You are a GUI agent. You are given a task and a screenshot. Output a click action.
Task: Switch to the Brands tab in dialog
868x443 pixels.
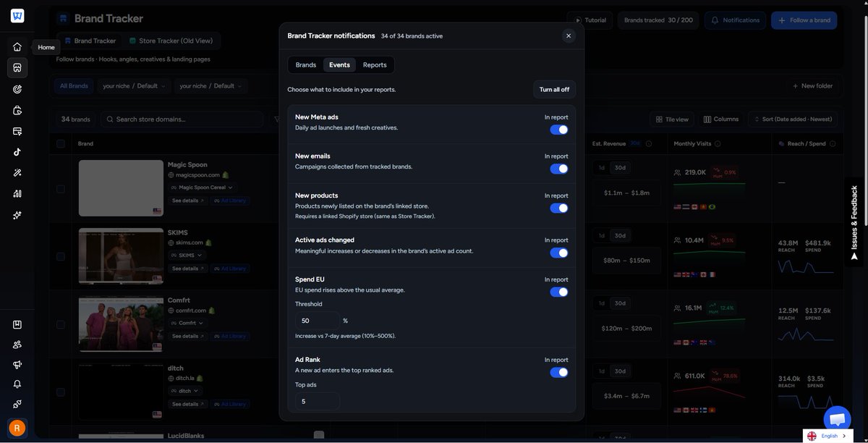pyautogui.click(x=306, y=65)
